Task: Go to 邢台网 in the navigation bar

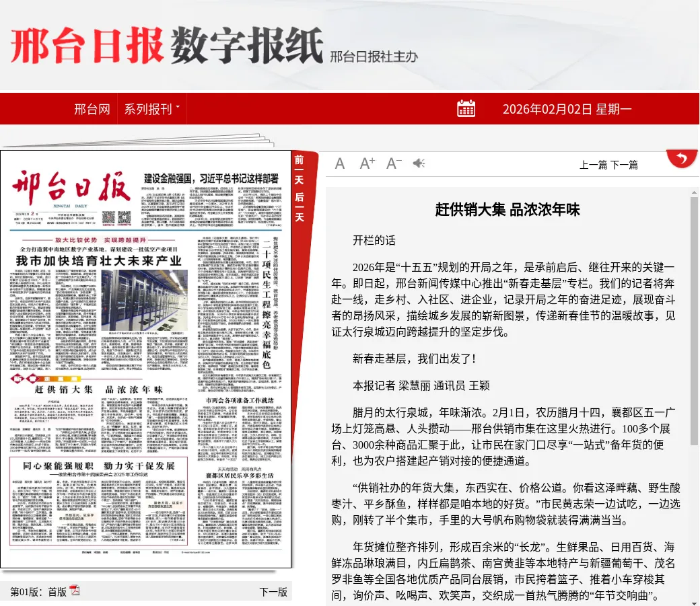Action: [x=92, y=109]
